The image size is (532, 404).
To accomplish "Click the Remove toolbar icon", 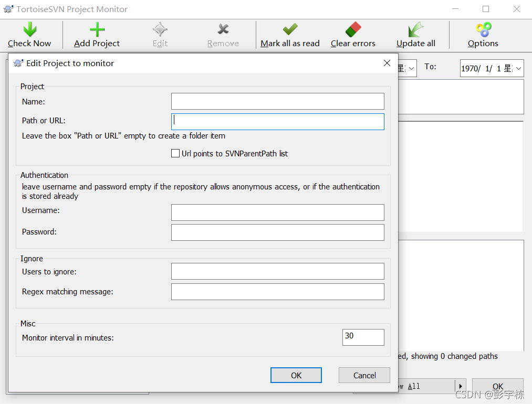I will (x=223, y=29).
